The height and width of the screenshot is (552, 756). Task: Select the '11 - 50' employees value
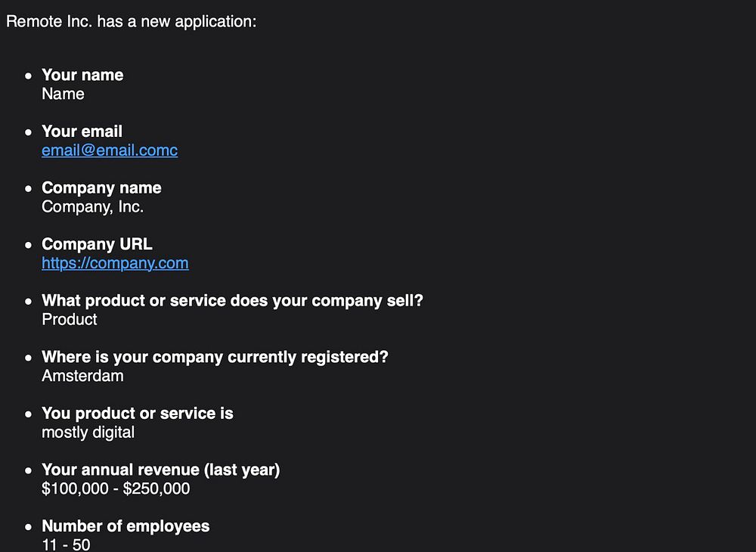(x=66, y=544)
